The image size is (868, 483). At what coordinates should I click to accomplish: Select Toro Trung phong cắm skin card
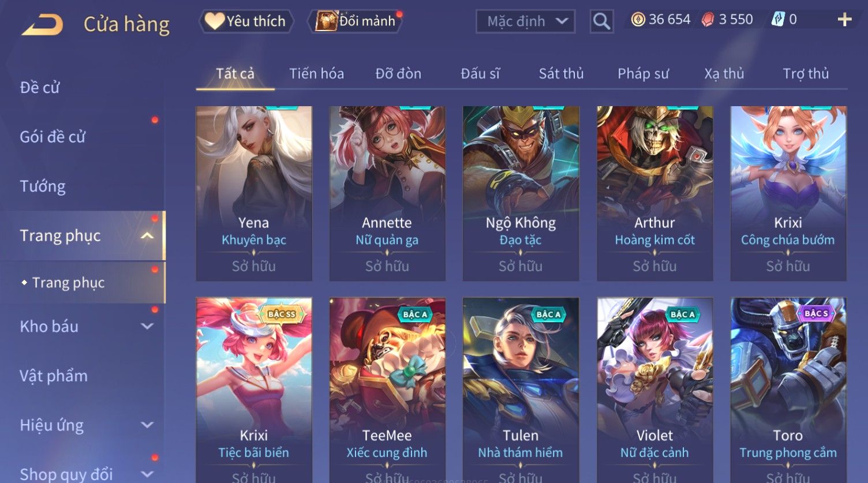click(x=788, y=390)
